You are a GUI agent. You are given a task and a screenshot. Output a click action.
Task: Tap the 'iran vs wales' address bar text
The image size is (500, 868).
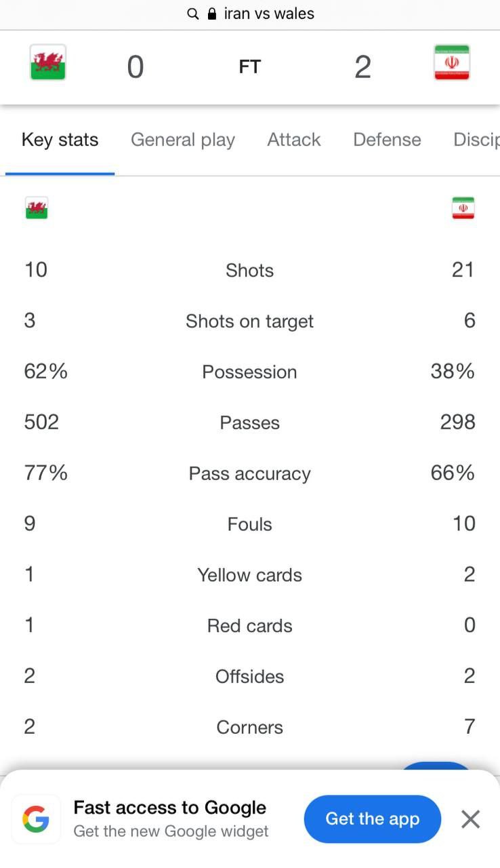(269, 14)
